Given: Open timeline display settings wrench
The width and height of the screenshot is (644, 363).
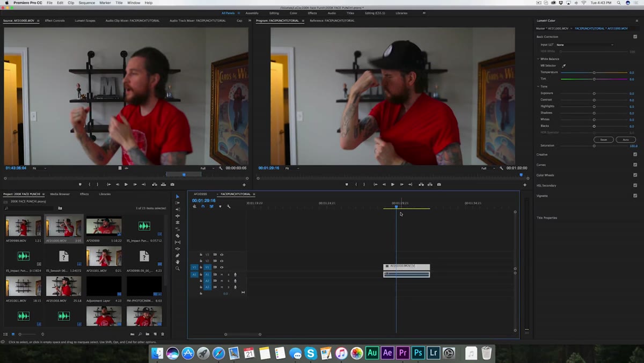Looking at the screenshot, I should click(x=229, y=207).
